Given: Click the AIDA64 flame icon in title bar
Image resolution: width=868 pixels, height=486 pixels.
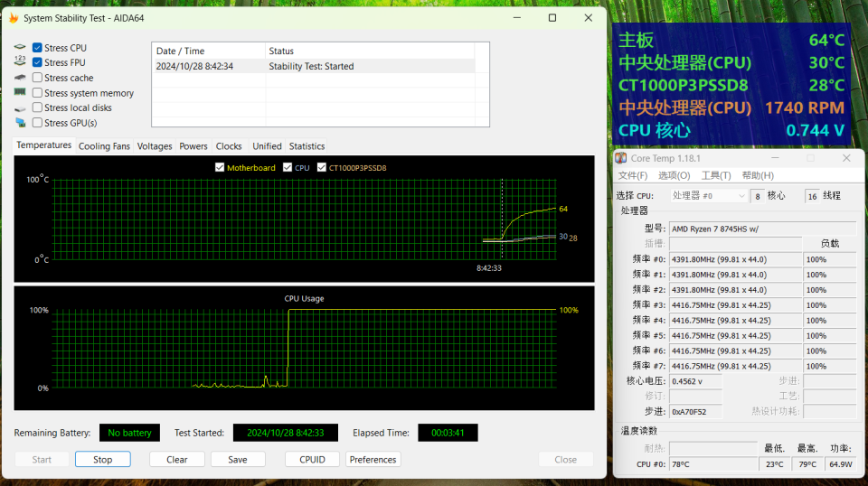Looking at the screenshot, I should pyautogui.click(x=14, y=18).
